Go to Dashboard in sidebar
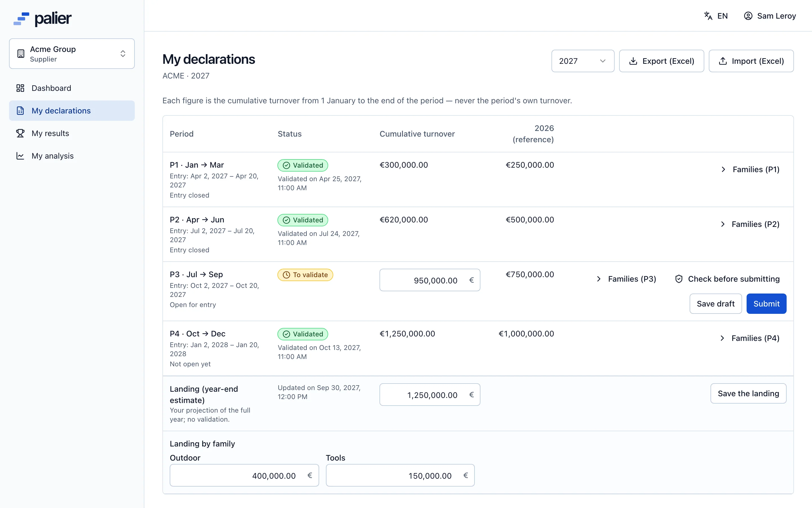 point(72,88)
